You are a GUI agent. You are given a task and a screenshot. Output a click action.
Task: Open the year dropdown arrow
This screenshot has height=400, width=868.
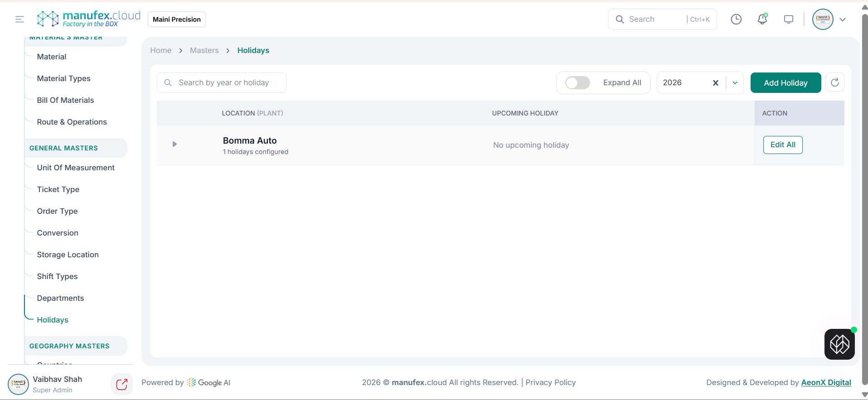(735, 83)
